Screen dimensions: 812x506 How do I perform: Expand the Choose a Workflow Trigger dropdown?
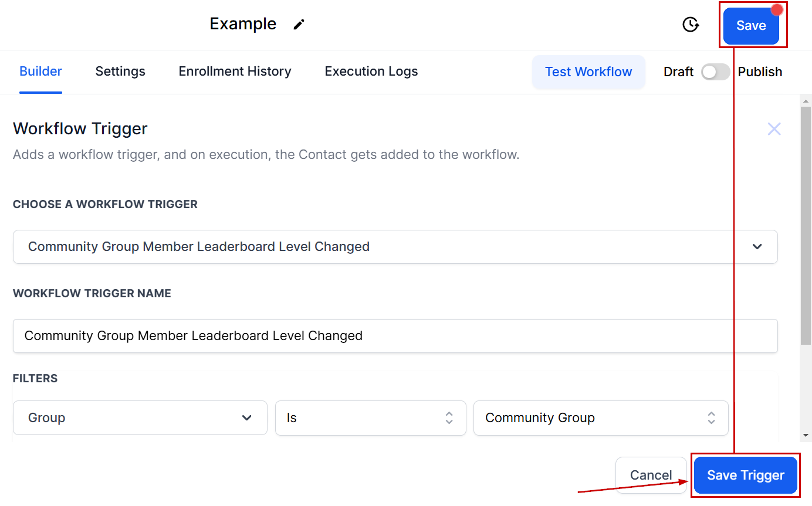pyautogui.click(x=395, y=247)
